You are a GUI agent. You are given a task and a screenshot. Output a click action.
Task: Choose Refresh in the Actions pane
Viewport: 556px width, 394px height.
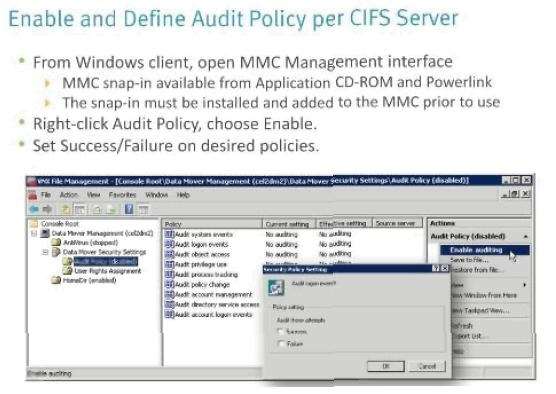pos(462,326)
